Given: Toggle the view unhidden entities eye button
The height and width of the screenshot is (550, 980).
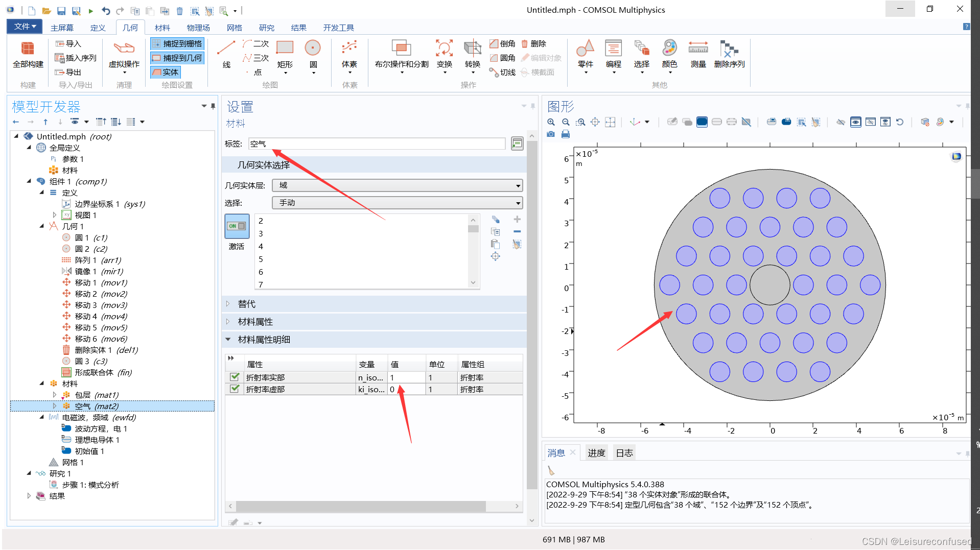Looking at the screenshot, I should pyautogui.click(x=855, y=122).
